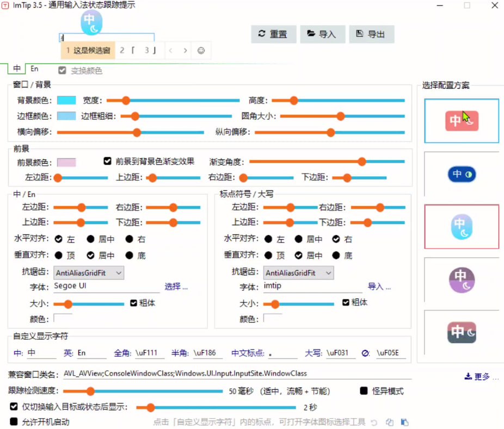This screenshot has height=429, width=504.
Task: Uncheck the 变换颜色 checkbox
Action: coord(62,70)
